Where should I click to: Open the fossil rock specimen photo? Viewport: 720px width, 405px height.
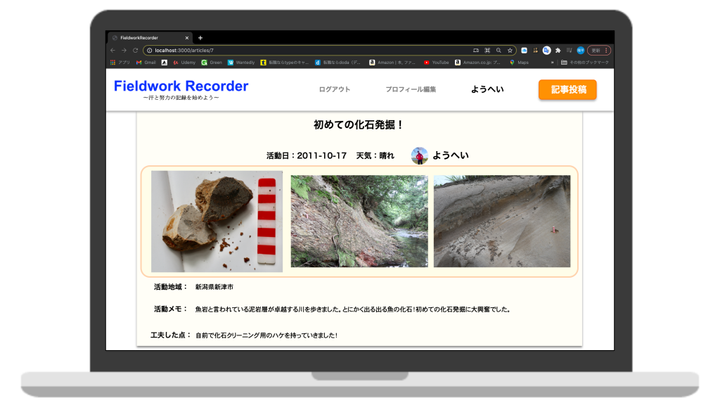click(217, 221)
